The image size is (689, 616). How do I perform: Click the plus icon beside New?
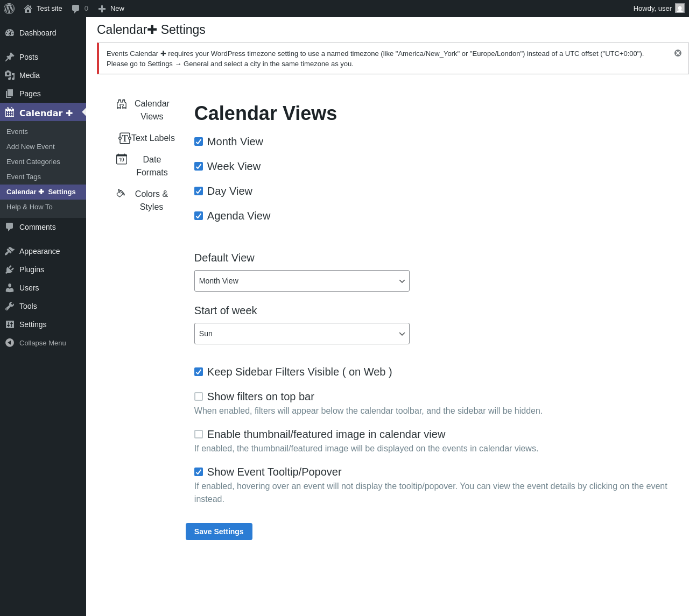[x=102, y=9]
